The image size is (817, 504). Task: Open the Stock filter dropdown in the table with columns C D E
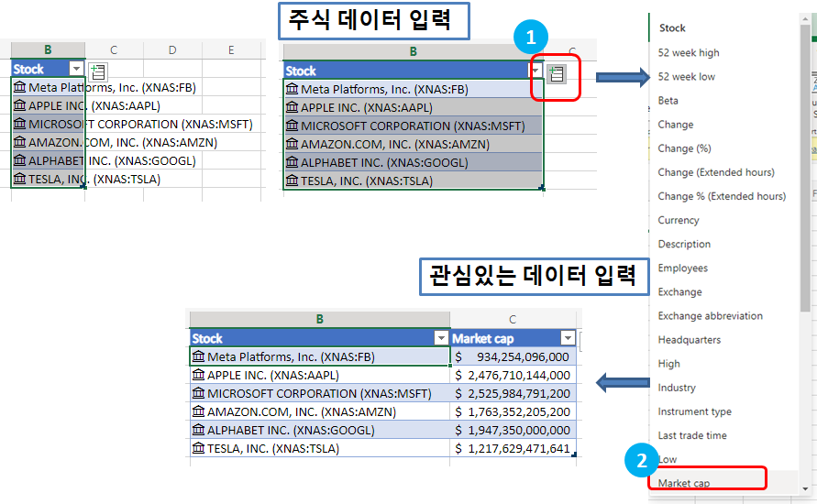pyautogui.click(x=77, y=69)
